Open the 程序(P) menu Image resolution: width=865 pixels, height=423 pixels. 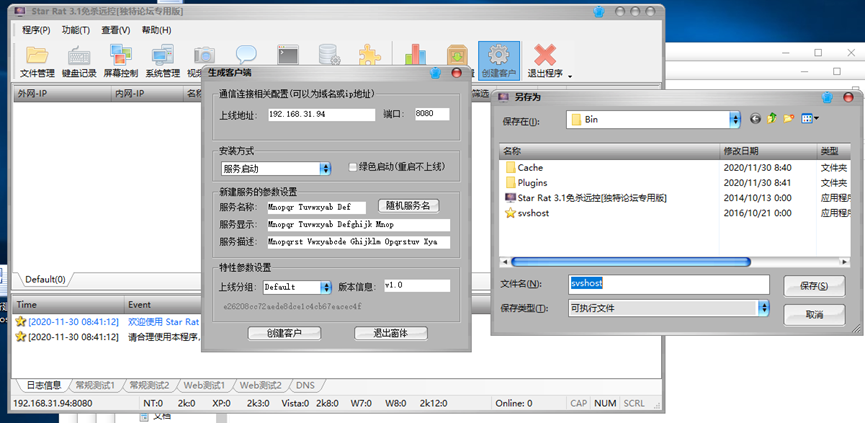[x=36, y=30]
